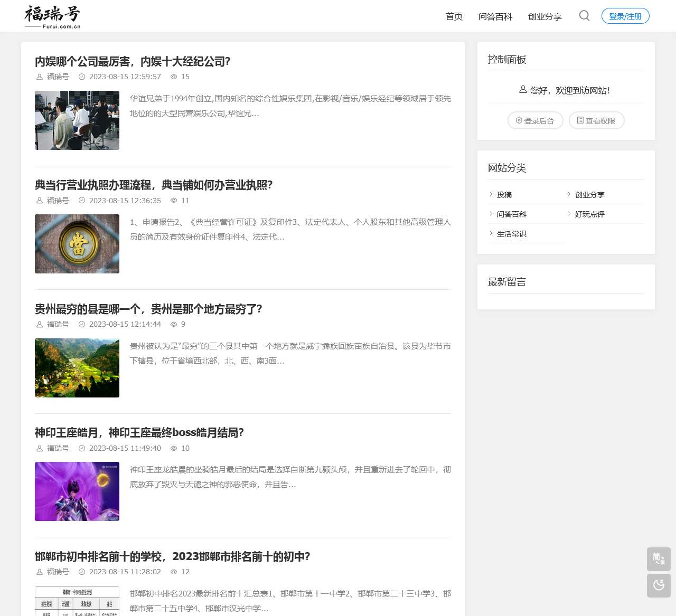
Task: Click clock icon next to 2023-08-15 11:28:02
Action: (82, 572)
